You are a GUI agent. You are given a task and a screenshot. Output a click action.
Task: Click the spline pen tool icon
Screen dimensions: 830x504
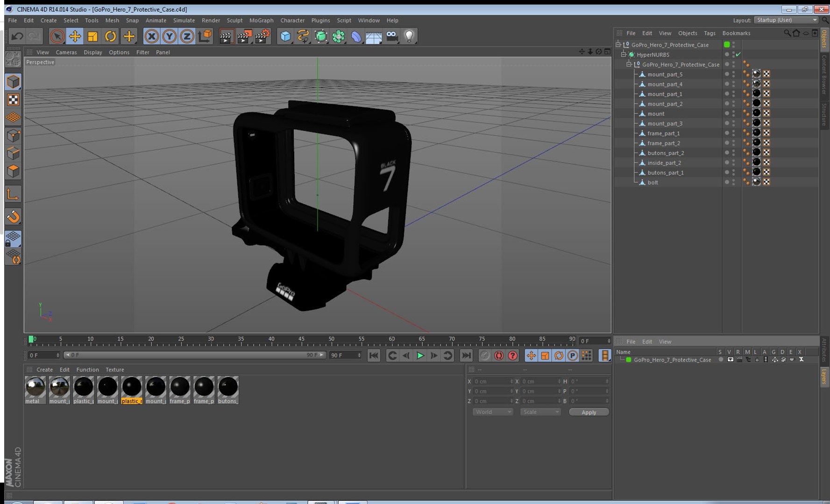303,36
